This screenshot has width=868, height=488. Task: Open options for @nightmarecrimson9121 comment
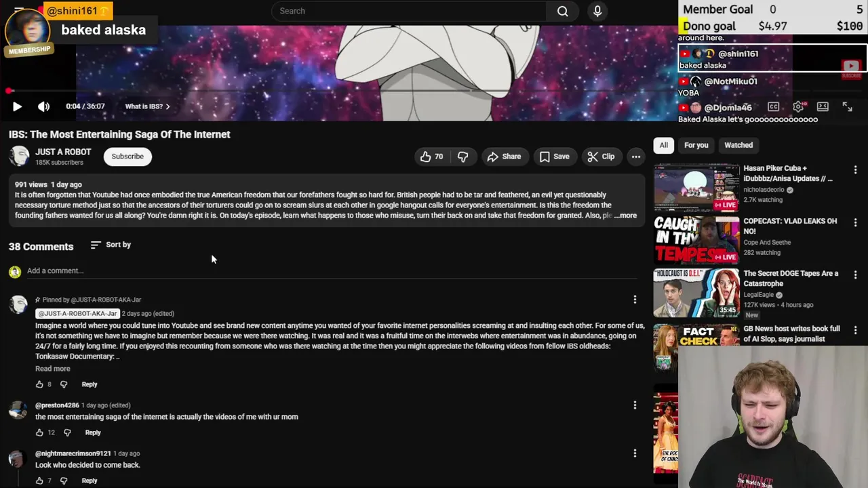click(635, 453)
